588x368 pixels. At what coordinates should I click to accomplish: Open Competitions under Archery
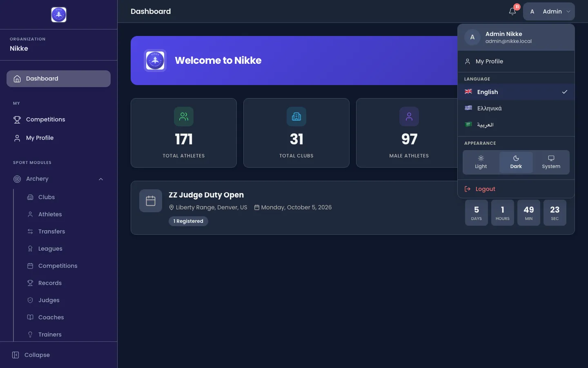tap(65, 266)
